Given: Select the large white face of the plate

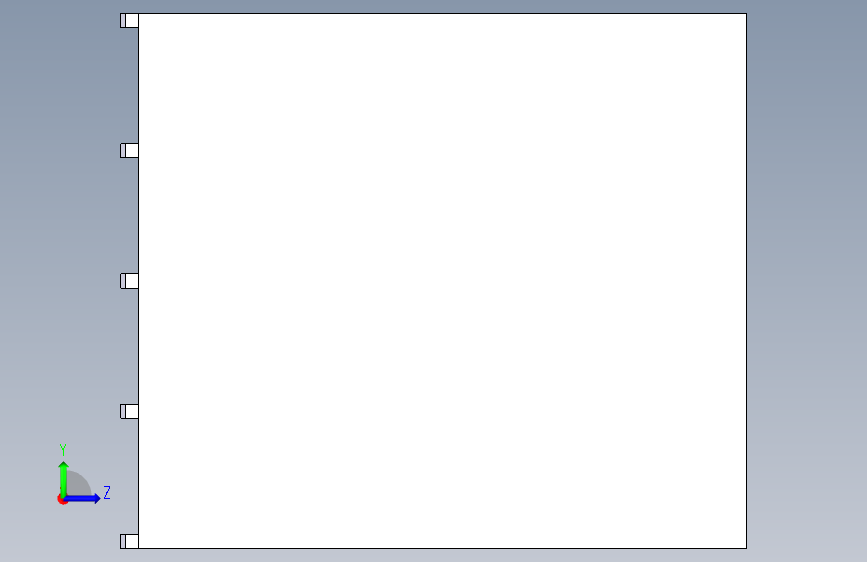Looking at the screenshot, I should [442, 281].
